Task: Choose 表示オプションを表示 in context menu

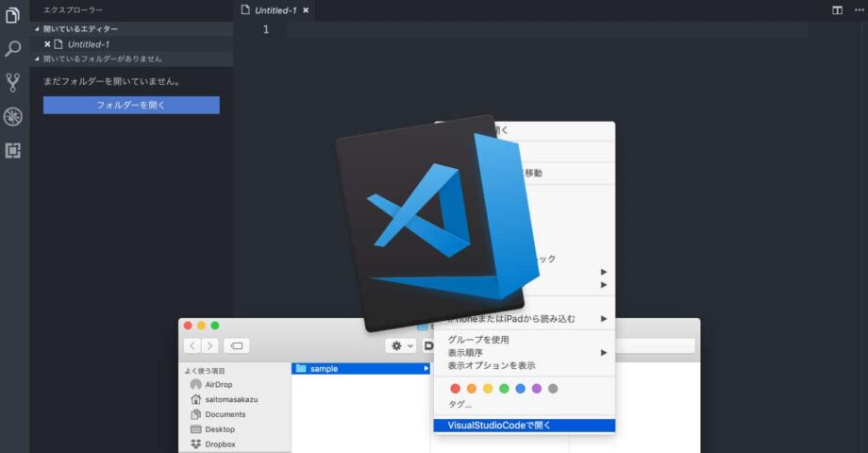Action: [x=525, y=365]
